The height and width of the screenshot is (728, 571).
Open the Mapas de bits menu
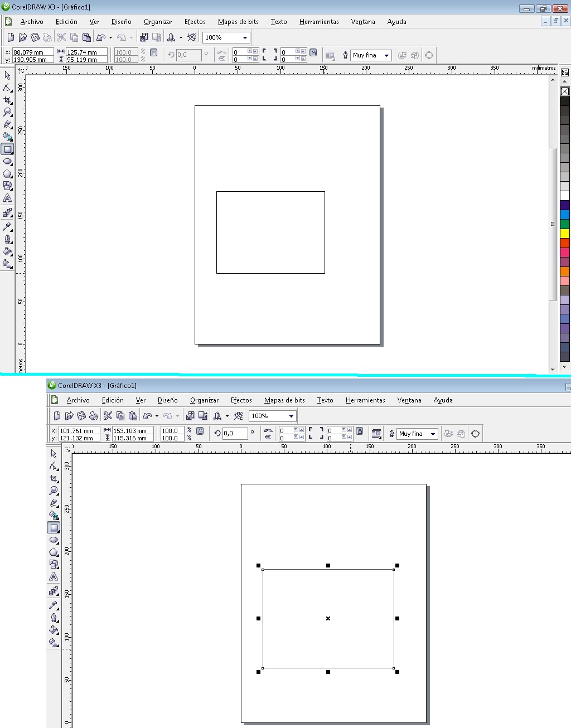[238, 22]
